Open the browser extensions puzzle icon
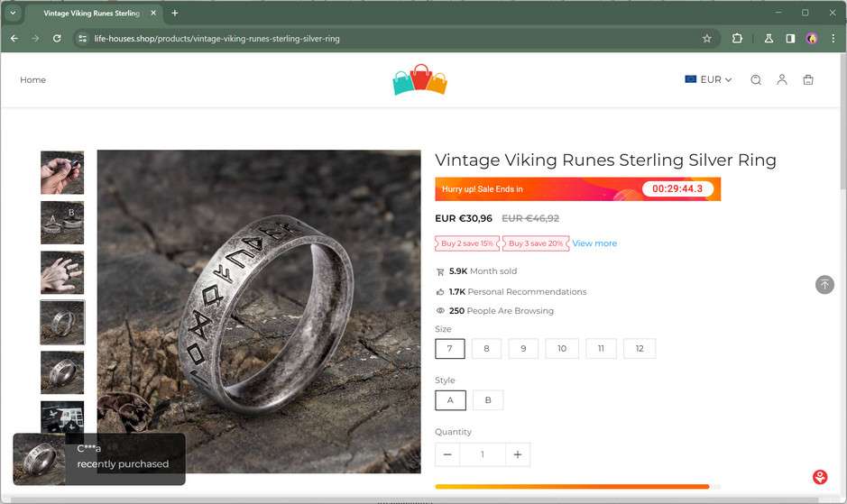Image resolution: width=847 pixels, height=504 pixels. click(737, 39)
